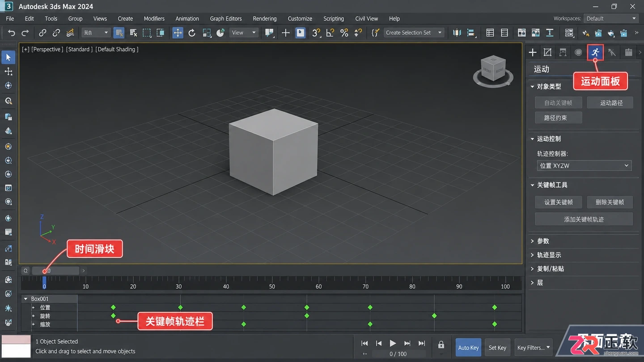Open Select by Name tool
Image resolution: width=644 pixels, height=362 pixels.
[x=133, y=33]
